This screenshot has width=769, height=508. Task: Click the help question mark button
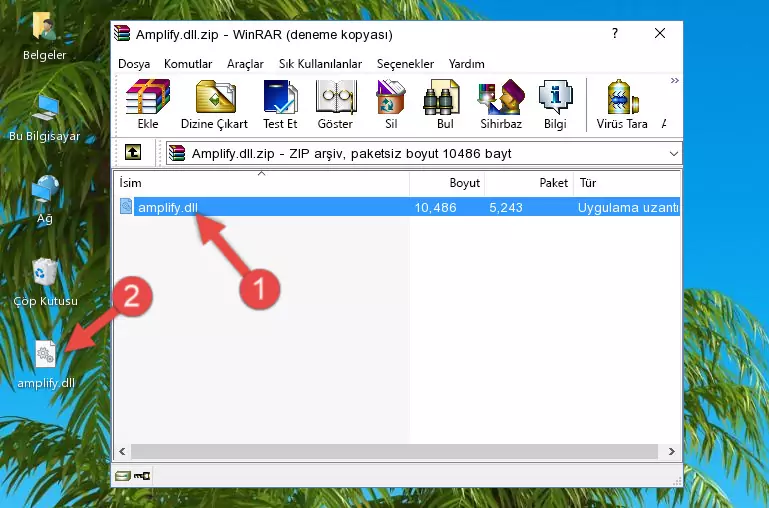pos(615,33)
